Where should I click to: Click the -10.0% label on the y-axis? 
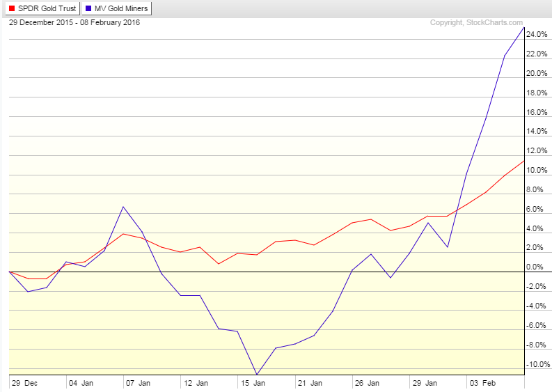click(x=538, y=364)
